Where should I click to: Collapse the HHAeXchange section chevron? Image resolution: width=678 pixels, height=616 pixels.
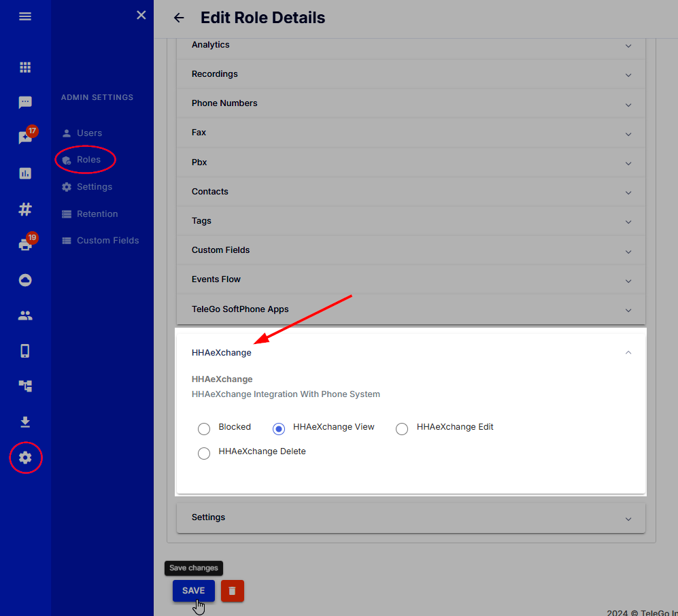[628, 353]
